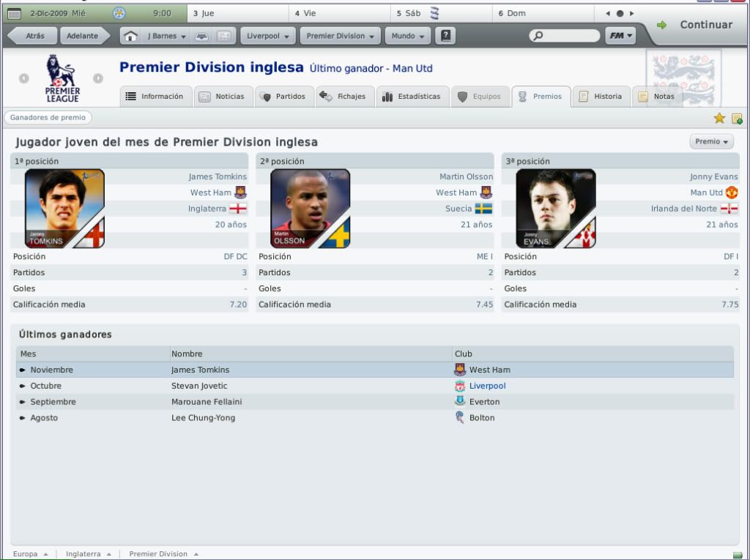The height and width of the screenshot is (560, 750).
Task: Open the FM menu dropdown
Action: click(620, 36)
